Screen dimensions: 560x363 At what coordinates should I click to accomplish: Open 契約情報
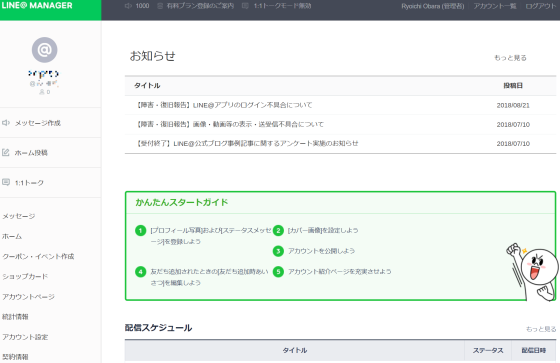coord(15,357)
